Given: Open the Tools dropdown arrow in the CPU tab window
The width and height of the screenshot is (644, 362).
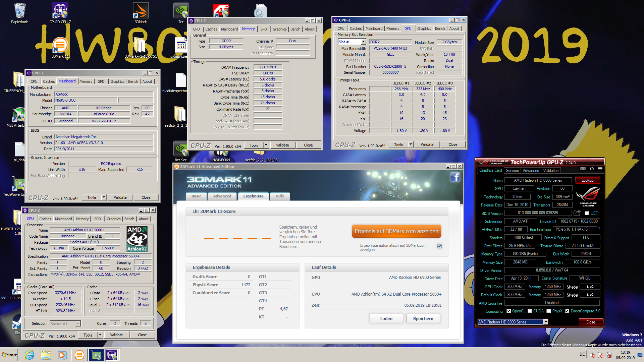Looking at the screenshot, I should coord(100,335).
